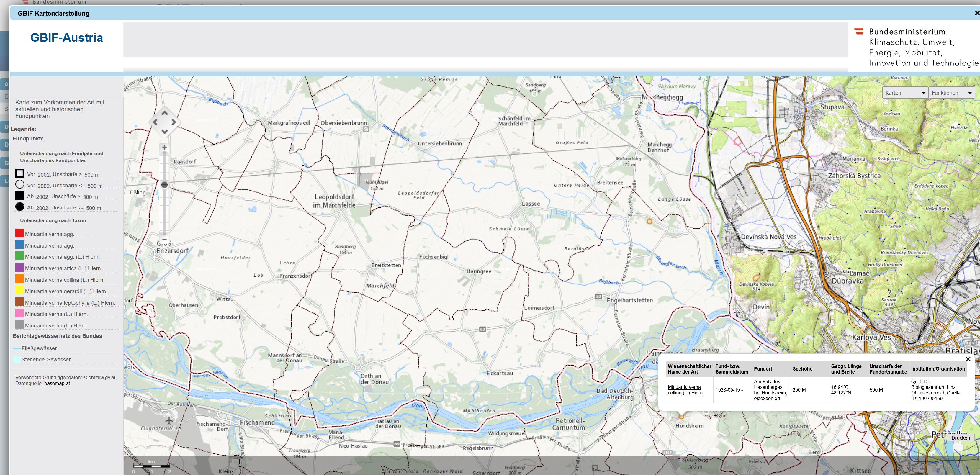Click the orange Minuartia verna collina swatch
980x475 pixels.
[20, 279]
